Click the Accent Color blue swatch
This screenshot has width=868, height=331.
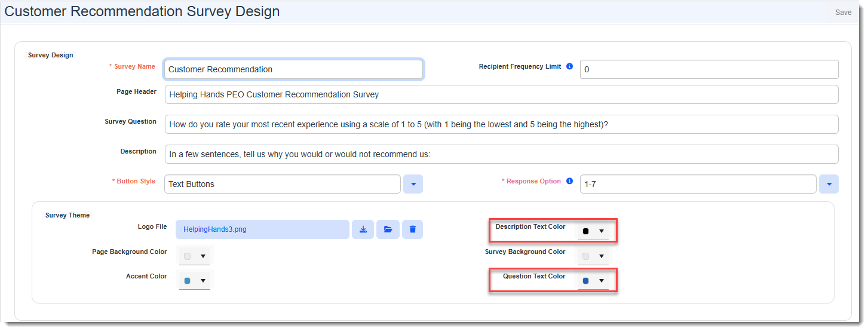(x=188, y=281)
